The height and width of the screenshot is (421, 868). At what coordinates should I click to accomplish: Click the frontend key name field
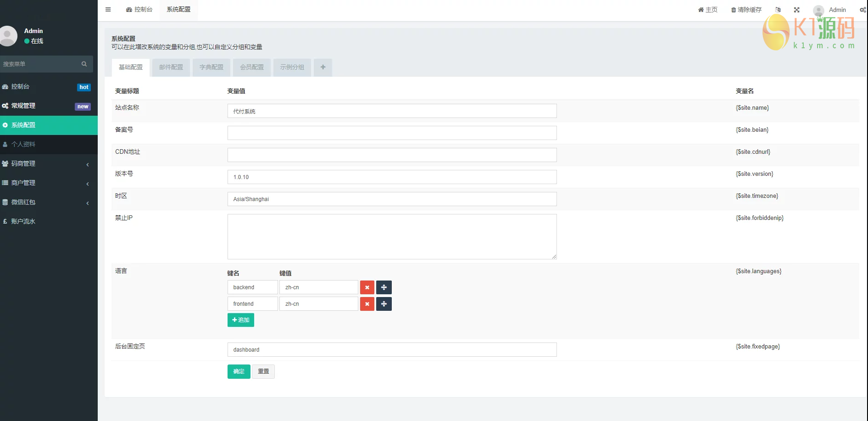coord(253,304)
